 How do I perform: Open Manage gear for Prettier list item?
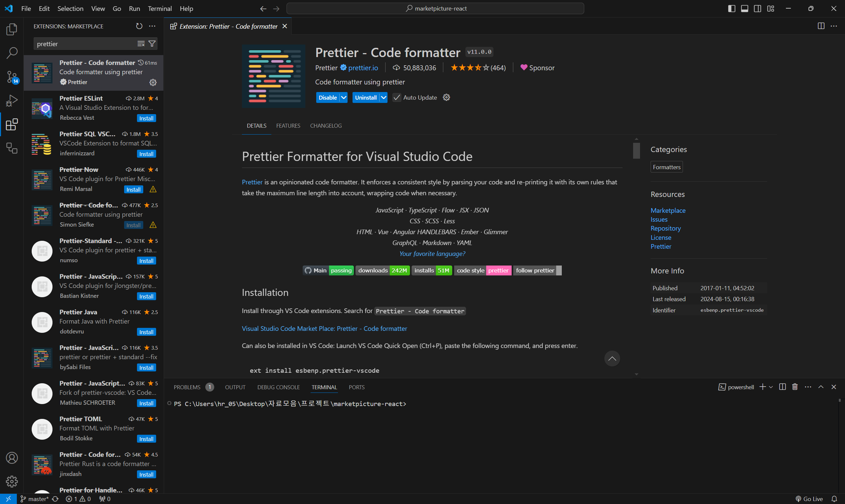click(153, 82)
